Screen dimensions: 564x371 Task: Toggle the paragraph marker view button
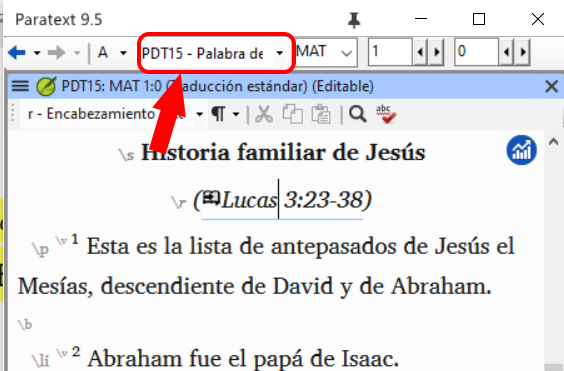coord(218,114)
